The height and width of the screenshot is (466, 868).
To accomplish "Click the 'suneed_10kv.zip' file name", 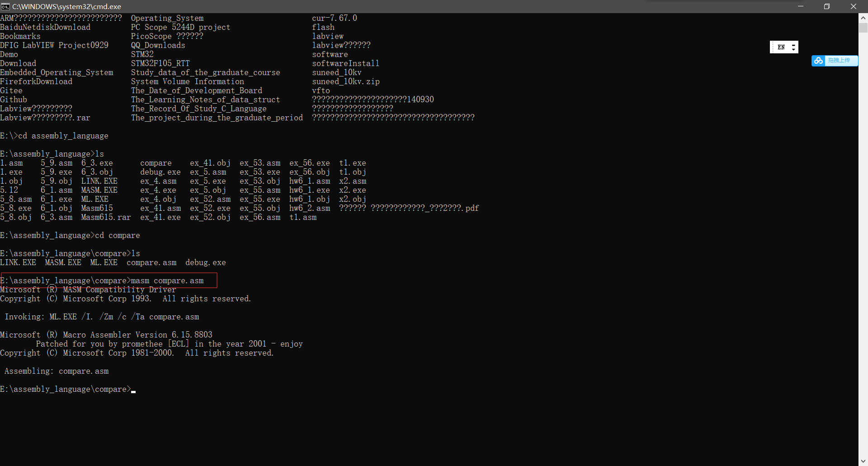I will 346,81.
